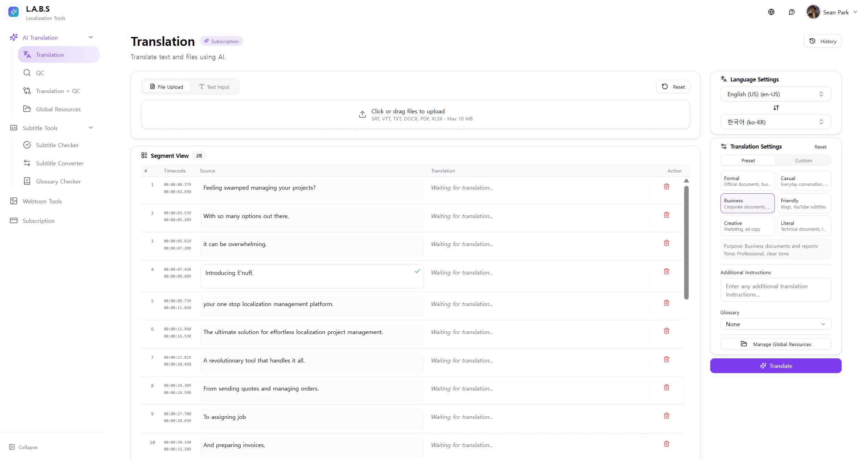
Task: Click the globe language icon in header
Action: click(x=771, y=12)
